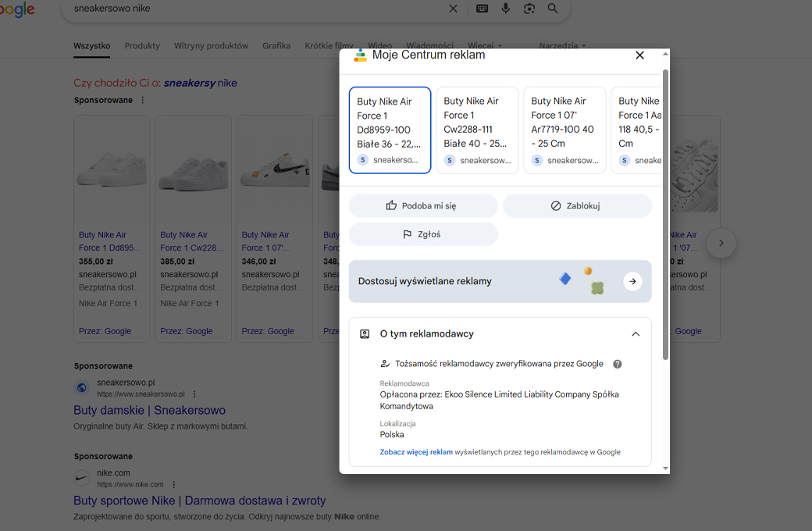812x531 pixels.
Task: Click the Buty Nike Air Force 1 07'... product title
Action: 266,241
